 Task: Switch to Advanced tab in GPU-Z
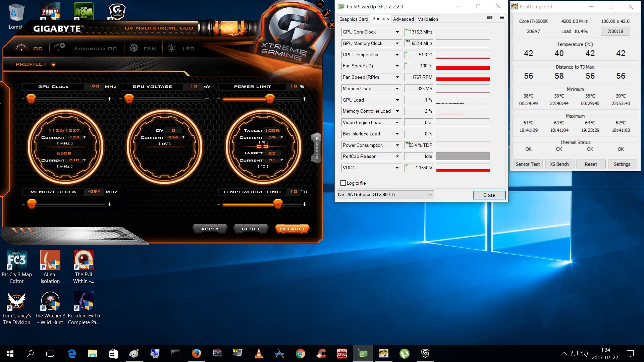point(403,19)
